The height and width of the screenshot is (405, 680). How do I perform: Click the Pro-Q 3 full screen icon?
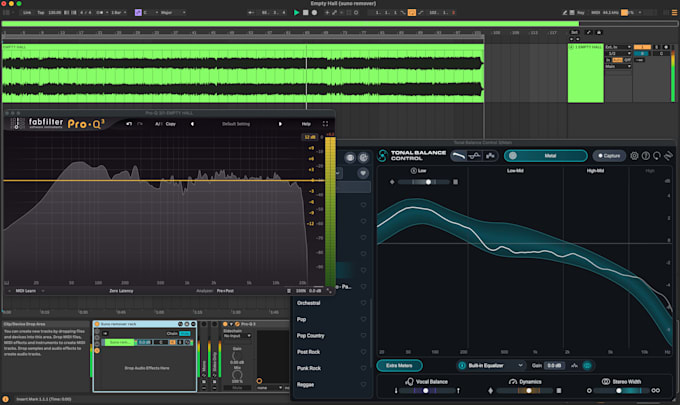(325, 124)
